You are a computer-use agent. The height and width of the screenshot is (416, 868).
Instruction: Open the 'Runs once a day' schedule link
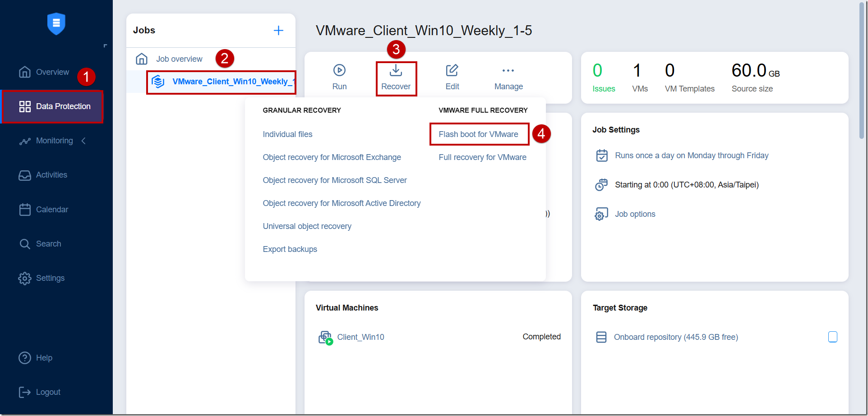pyautogui.click(x=692, y=155)
